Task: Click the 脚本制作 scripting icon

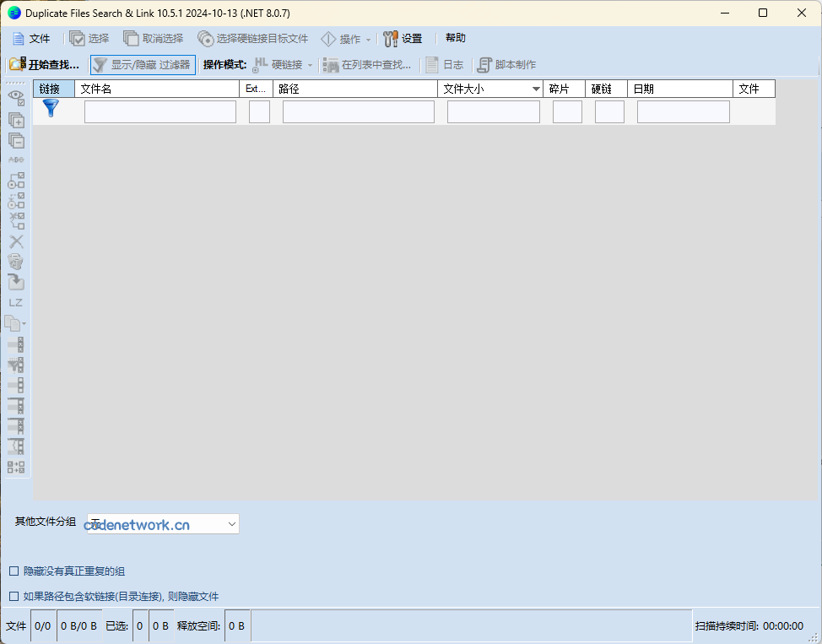Action: pos(507,64)
